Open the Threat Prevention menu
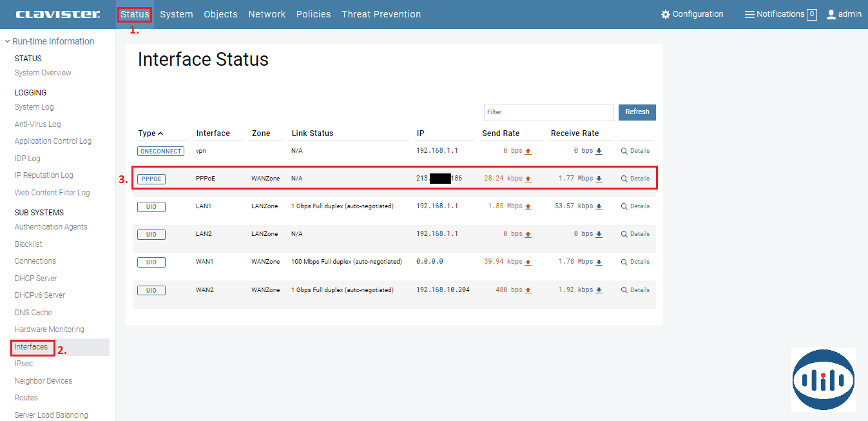Viewport: 868px width, 421px height. (381, 14)
